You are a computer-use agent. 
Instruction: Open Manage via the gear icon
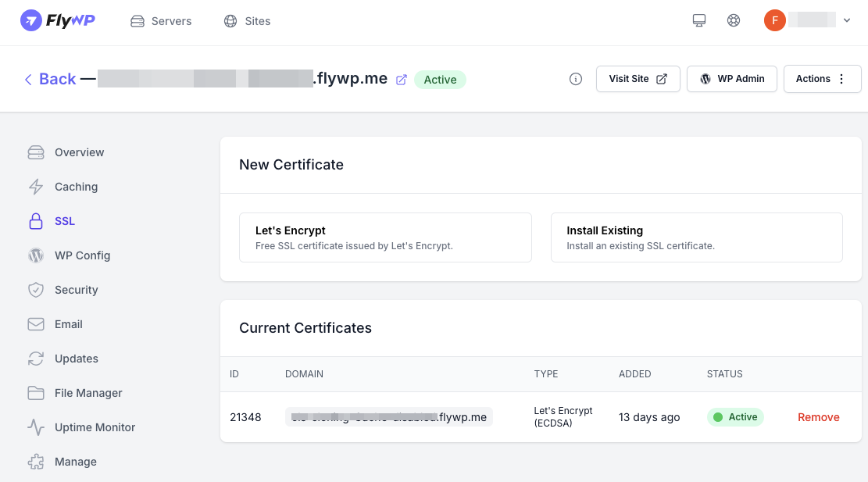tap(36, 462)
